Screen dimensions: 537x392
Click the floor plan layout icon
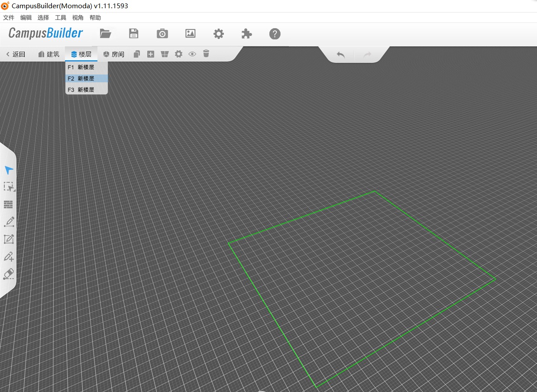pos(165,54)
